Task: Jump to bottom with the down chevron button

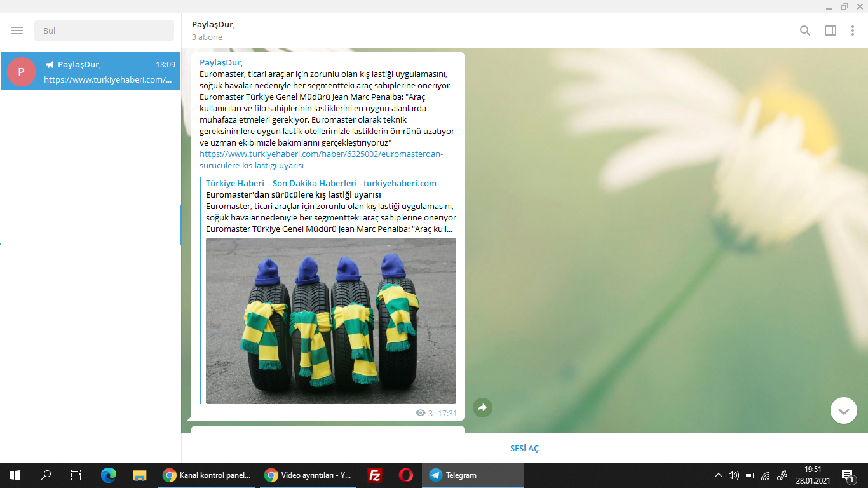Action: 843,410
